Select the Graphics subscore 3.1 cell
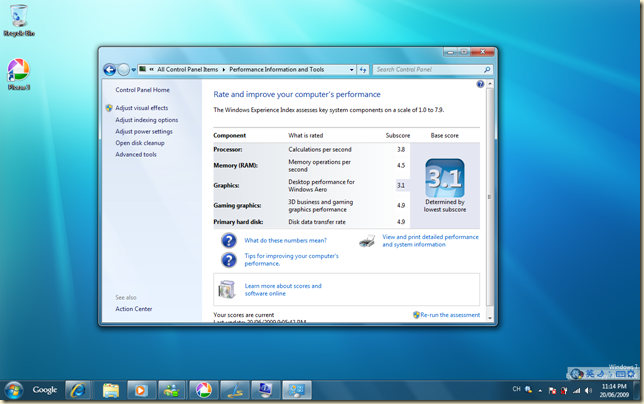This screenshot has width=644, height=404. 401,186
